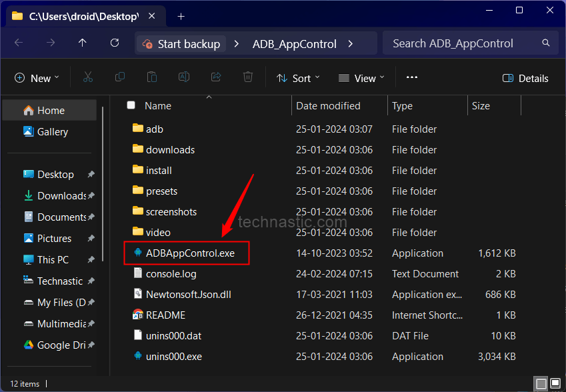This screenshot has height=392, width=566.
Task: Open the View dropdown menu
Action: coord(361,78)
